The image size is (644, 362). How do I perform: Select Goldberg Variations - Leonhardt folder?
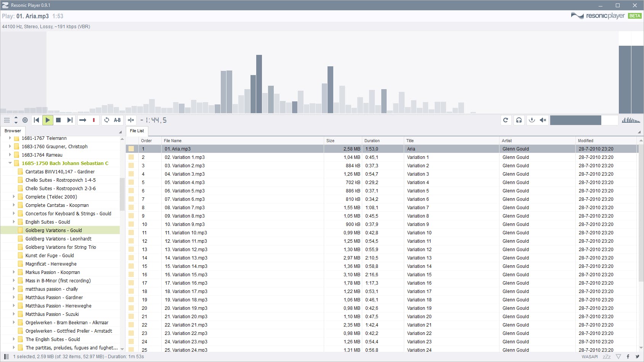pyautogui.click(x=58, y=239)
